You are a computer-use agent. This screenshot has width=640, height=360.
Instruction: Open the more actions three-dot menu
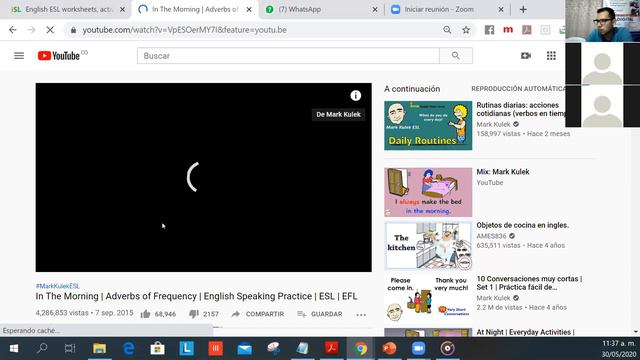click(361, 314)
